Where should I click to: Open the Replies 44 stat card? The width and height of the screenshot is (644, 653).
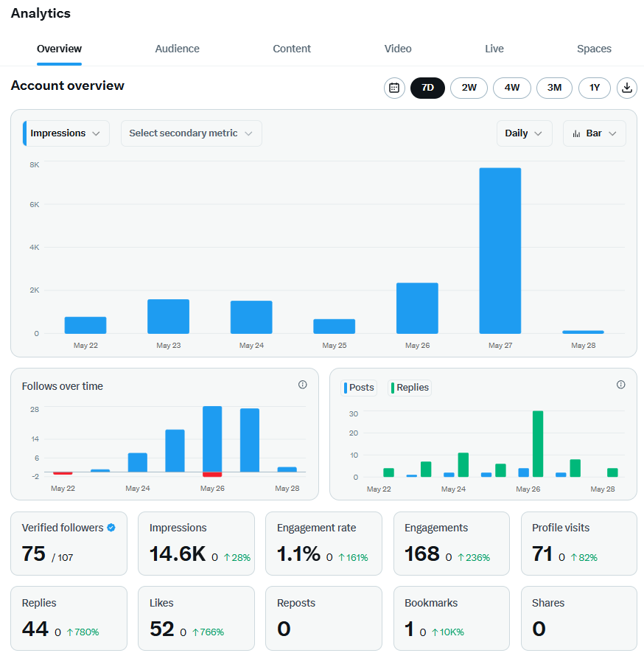(x=69, y=618)
